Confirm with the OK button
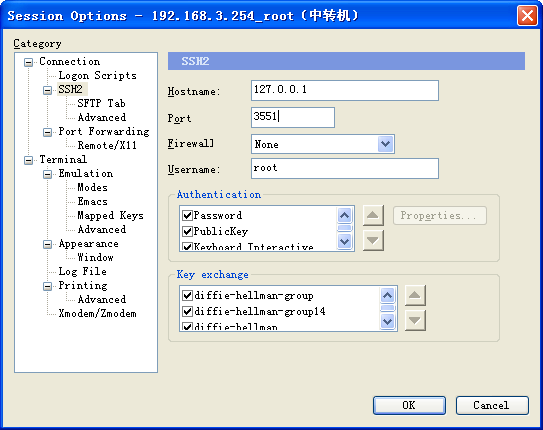 coord(409,405)
